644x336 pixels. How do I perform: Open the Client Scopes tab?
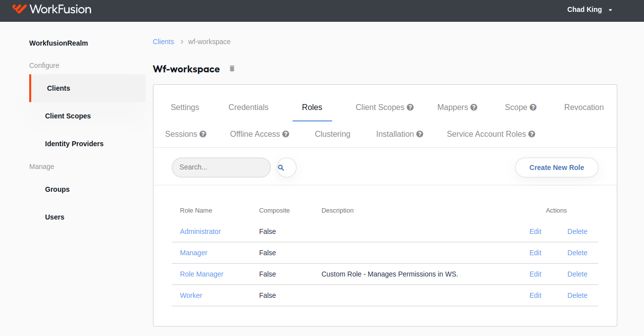pos(380,107)
